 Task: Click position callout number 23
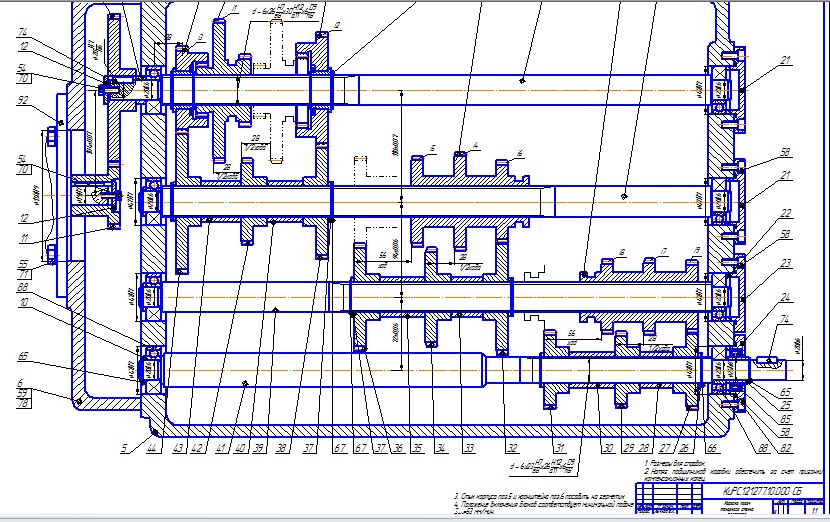tap(786, 263)
